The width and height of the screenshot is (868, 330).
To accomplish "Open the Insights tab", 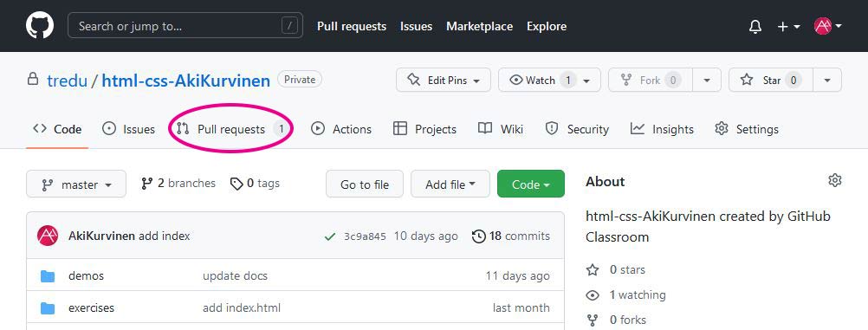I will click(x=662, y=129).
